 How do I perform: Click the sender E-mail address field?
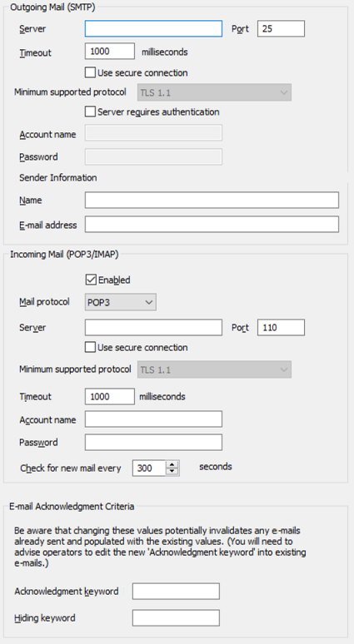[x=212, y=225]
